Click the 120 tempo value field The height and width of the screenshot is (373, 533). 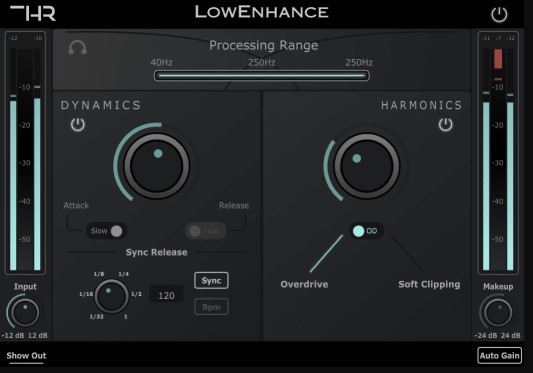pyautogui.click(x=166, y=294)
